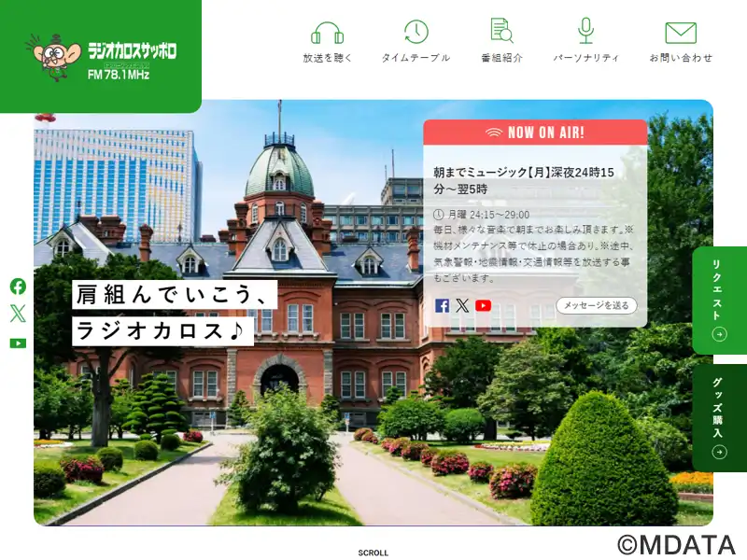Click the メッセージを送る button
747x560 pixels.
tap(597, 305)
